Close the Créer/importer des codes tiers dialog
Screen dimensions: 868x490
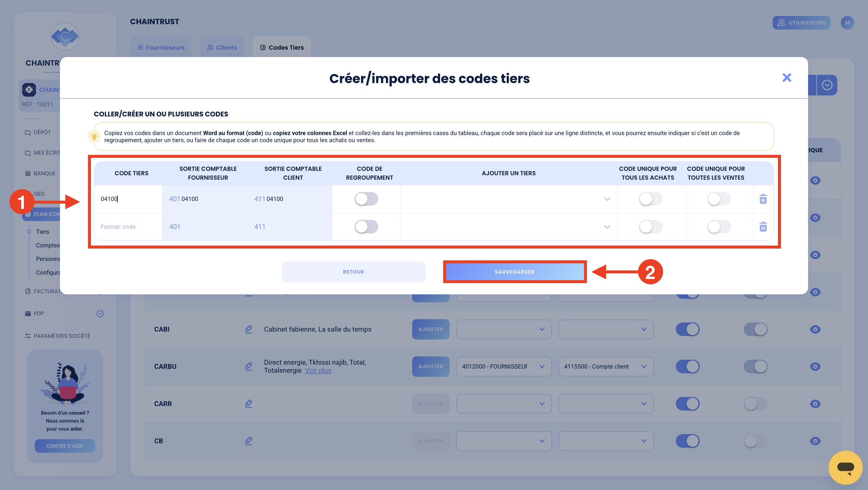[x=787, y=77]
